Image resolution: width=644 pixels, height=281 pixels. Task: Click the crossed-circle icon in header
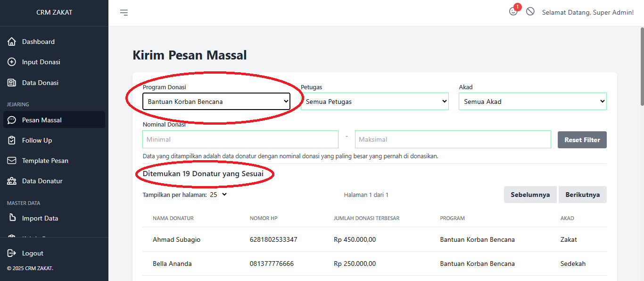pyautogui.click(x=530, y=12)
